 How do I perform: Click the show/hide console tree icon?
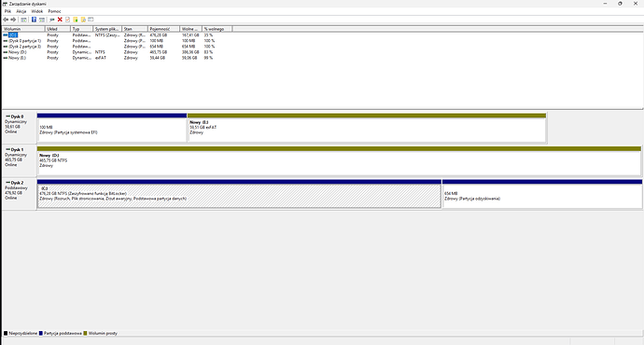click(24, 20)
